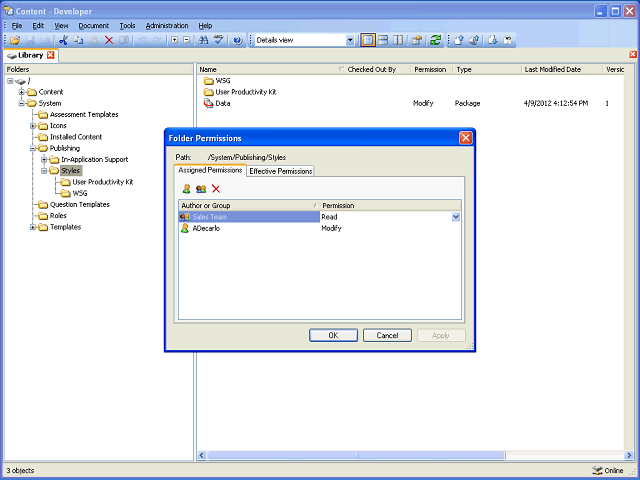Switch to Effective Permissions tab
The height and width of the screenshot is (480, 640).
tap(280, 171)
